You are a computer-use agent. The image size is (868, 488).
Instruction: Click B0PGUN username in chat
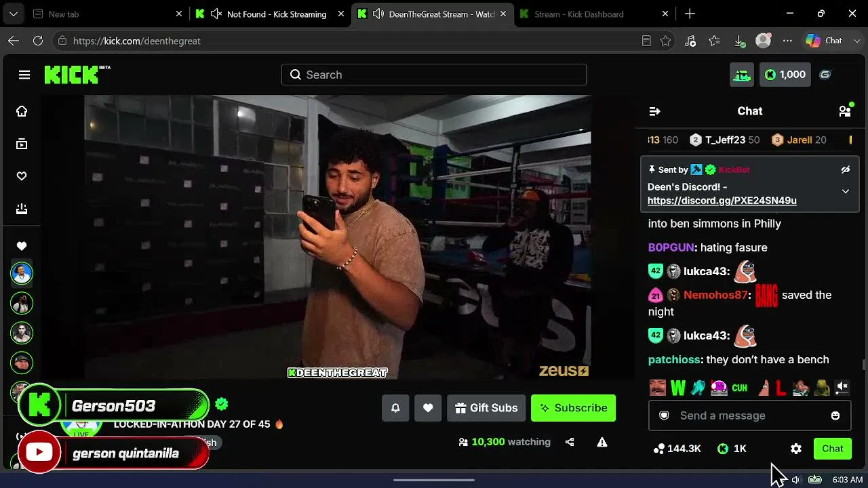(x=670, y=247)
